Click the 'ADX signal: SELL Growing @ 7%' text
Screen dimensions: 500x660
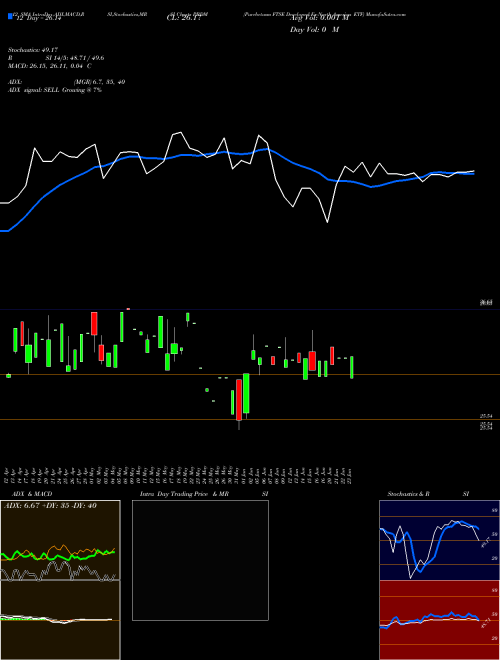pos(55,90)
